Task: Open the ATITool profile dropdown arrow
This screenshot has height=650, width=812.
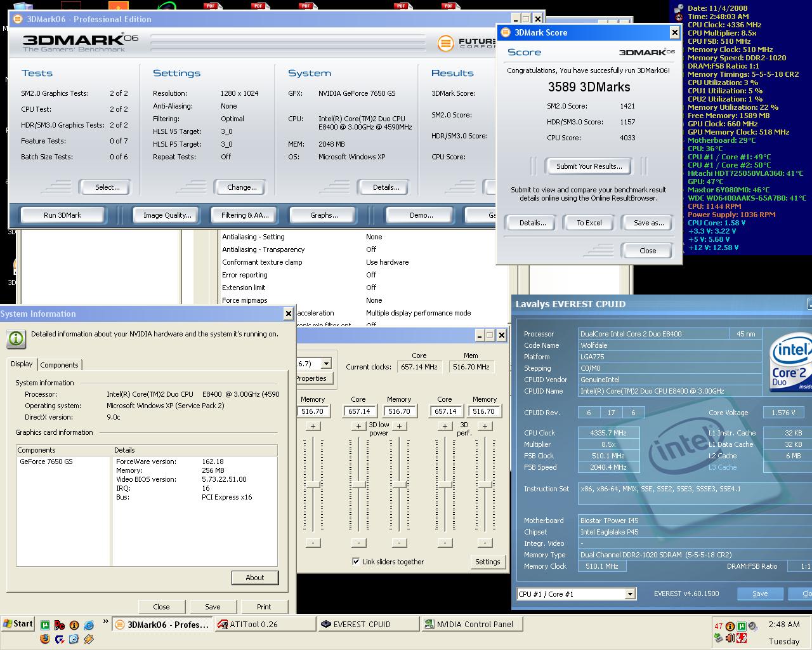Action: 326,364
